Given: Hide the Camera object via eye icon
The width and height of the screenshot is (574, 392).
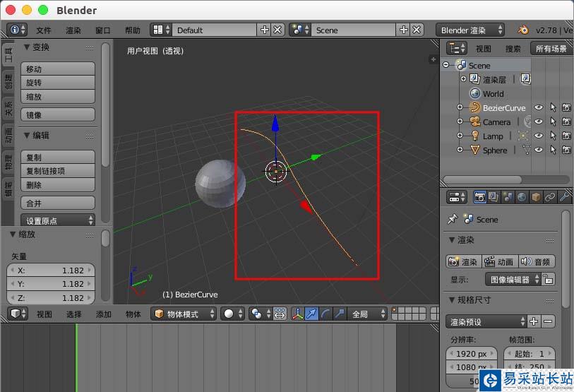Looking at the screenshot, I should point(539,122).
